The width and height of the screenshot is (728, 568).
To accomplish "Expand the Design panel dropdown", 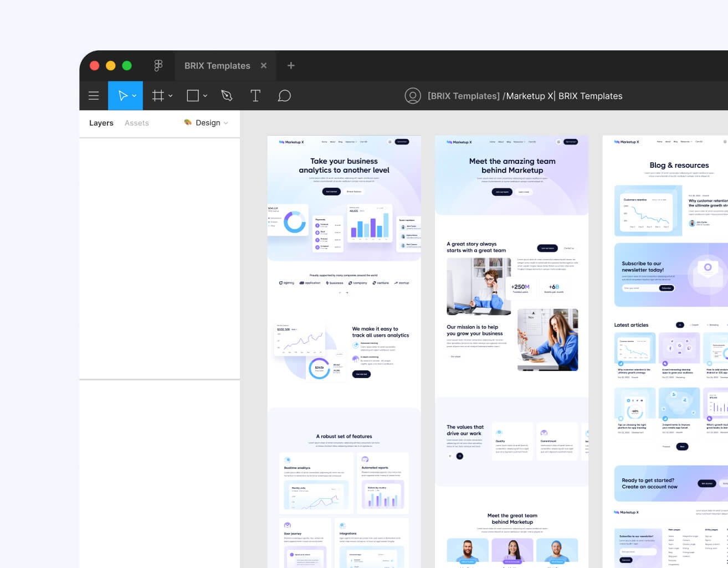I will (x=226, y=123).
